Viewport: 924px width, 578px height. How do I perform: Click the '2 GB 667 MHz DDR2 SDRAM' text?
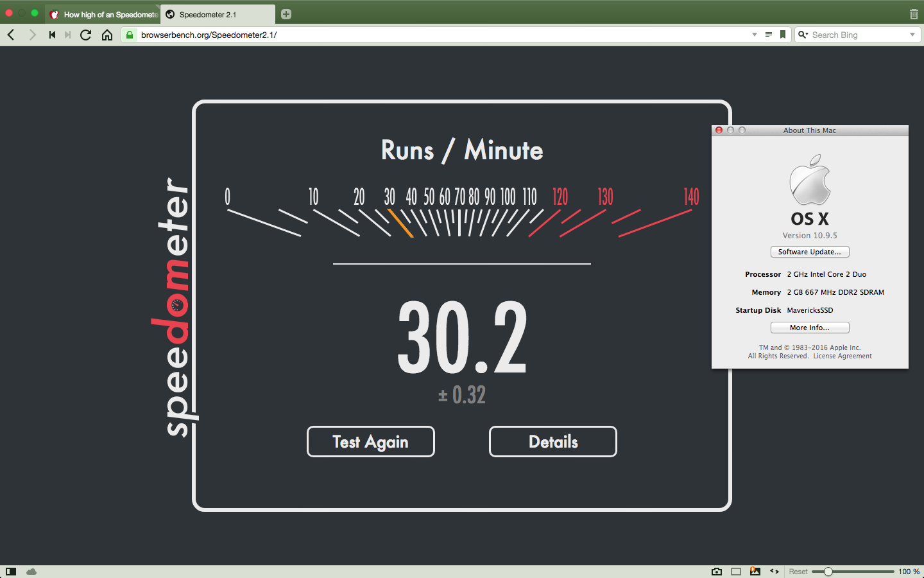835,292
